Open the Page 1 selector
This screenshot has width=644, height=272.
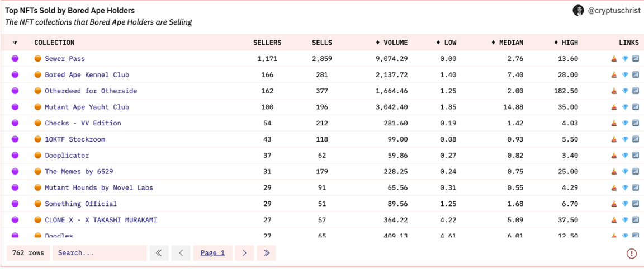pyautogui.click(x=212, y=253)
